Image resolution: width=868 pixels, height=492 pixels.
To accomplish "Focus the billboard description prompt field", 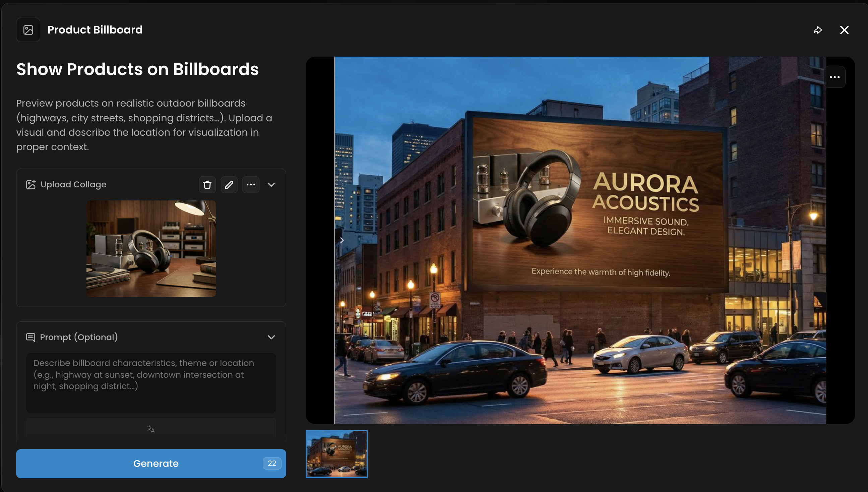I will 151,382.
